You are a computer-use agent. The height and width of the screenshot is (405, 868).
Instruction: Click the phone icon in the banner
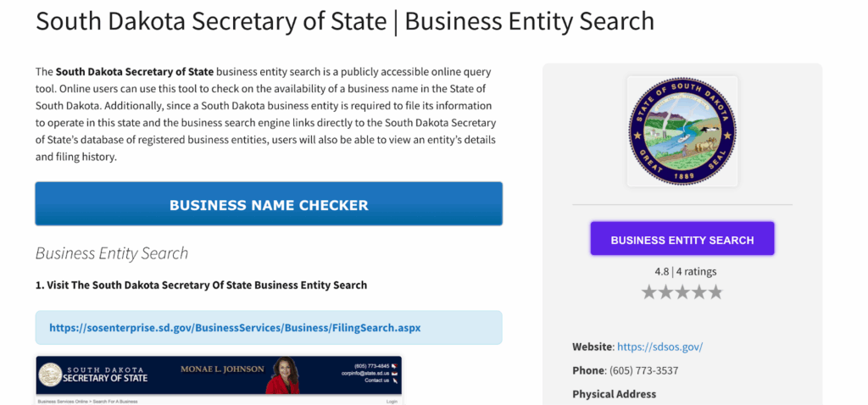click(x=395, y=366)
